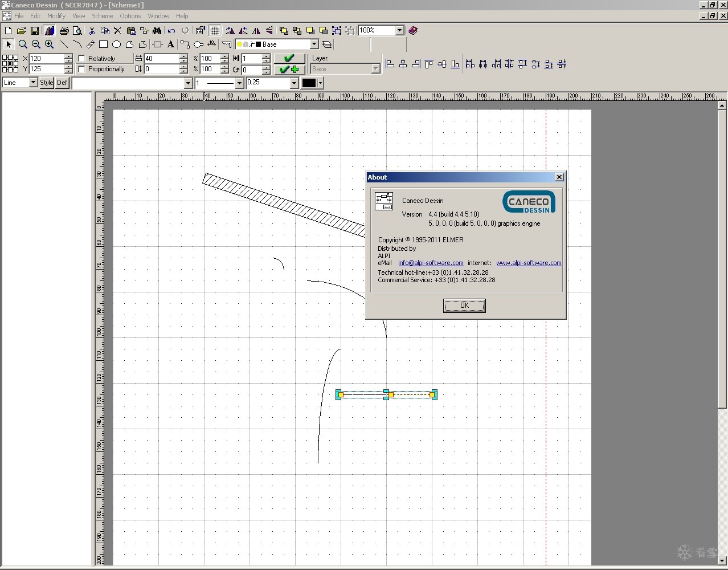Create a new document with the blank page icon
The width and height of the screenshot is (728, 570).
[x=8, y=31]
